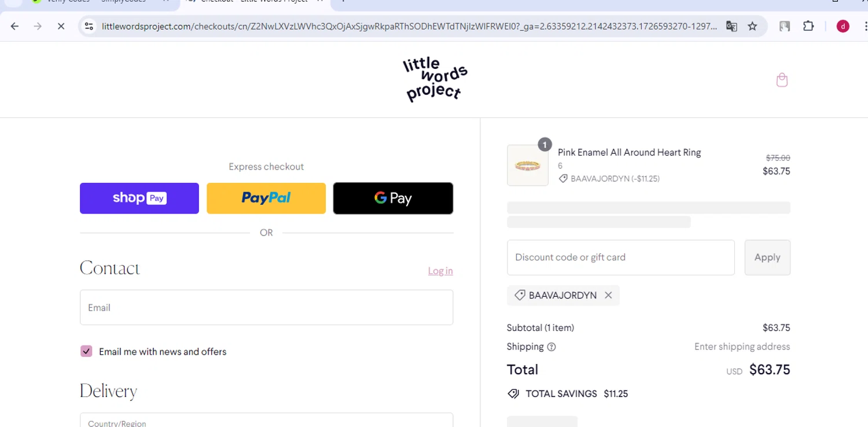Click the Google Pay button
868x427 pixels.
pos(393,198)
